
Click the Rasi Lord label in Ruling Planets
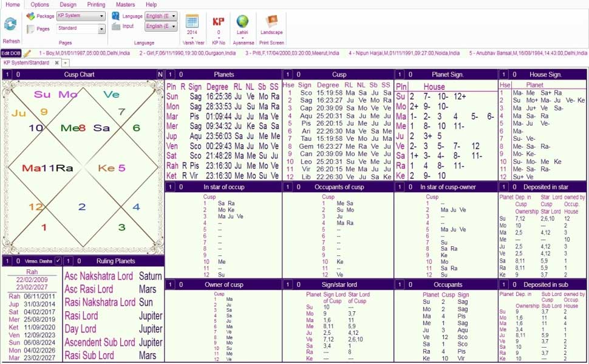(x=81, y=316)
